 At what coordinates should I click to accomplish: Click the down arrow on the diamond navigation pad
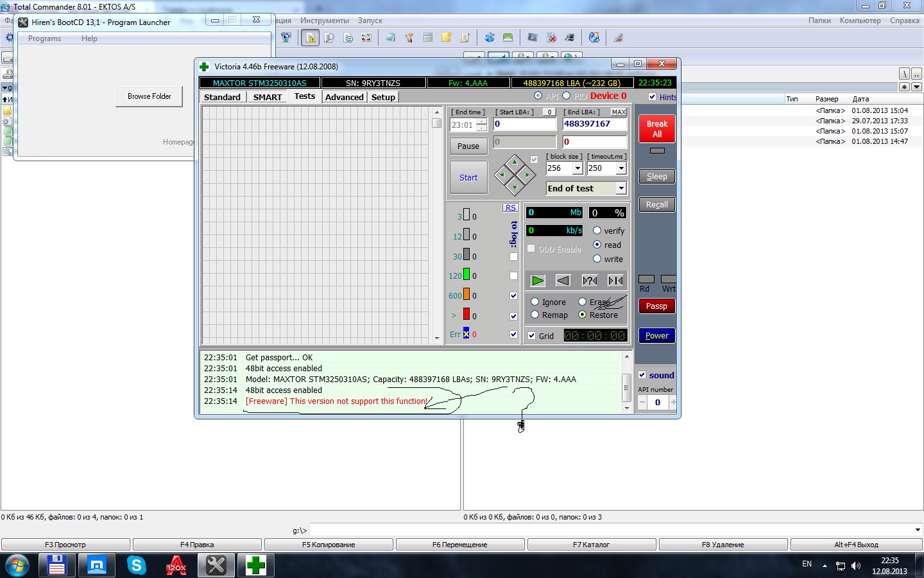[515, 188]
